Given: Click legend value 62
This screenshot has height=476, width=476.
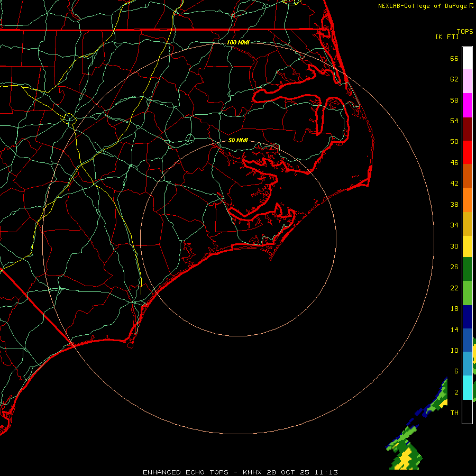Looking at the screenshot, I should 454,79.
